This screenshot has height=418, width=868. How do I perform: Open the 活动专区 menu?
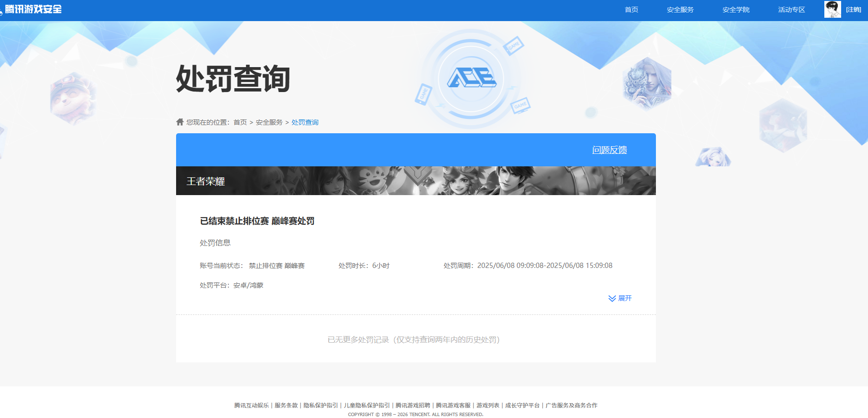click(x=791, y=10)
